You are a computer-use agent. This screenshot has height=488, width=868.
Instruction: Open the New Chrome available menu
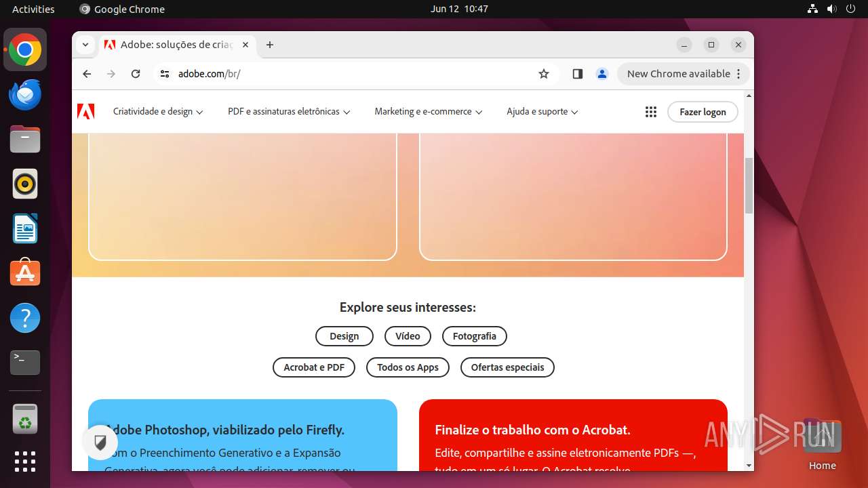point(684,74)
